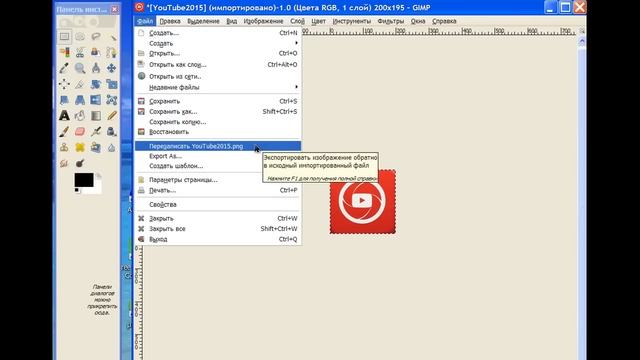Choose Открыть из сети... entry
Image resolution: width=640 pixels, height=360 pixels.
point(218,76)
